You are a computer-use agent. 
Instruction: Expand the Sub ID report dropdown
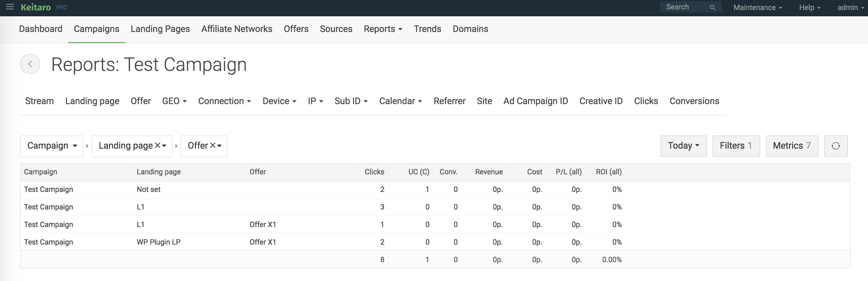(x=351, y=101)
